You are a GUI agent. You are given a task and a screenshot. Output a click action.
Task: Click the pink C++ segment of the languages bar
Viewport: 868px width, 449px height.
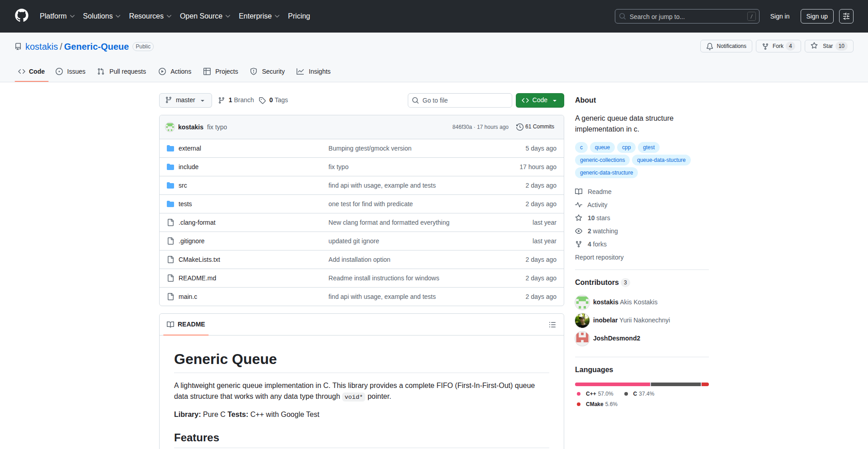613,384
